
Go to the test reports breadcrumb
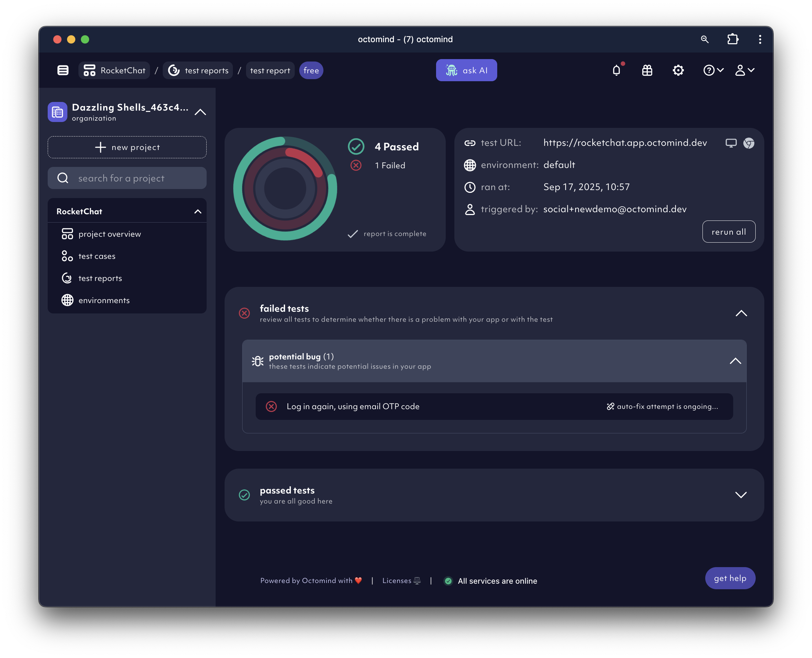point(198,70)
